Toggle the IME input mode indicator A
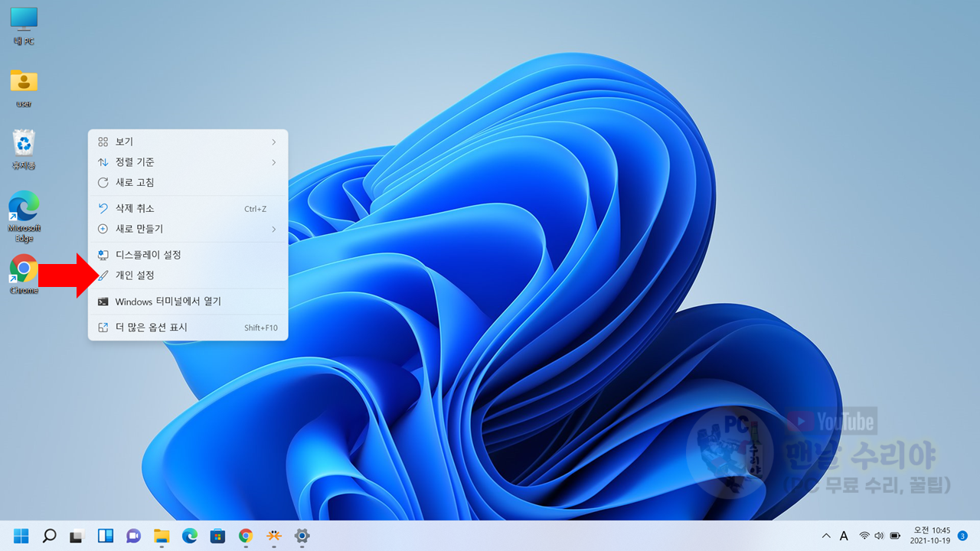980x551 pixels. (844, 536)
